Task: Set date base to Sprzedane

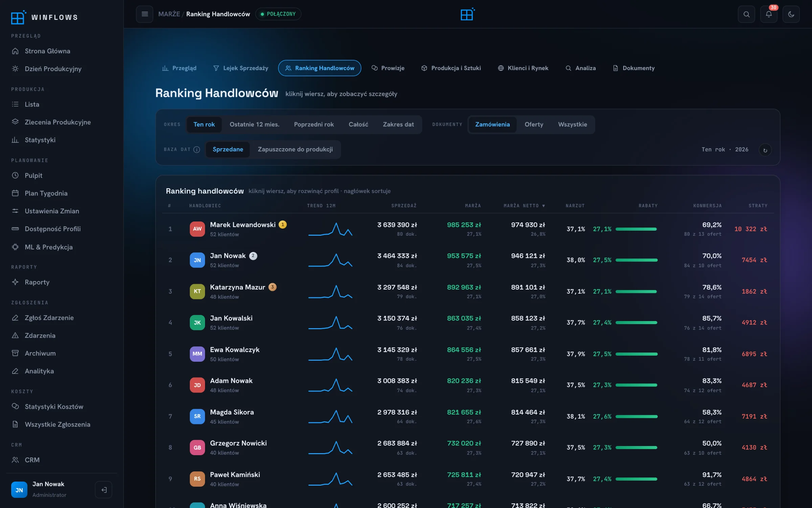Action: [228, 149]
